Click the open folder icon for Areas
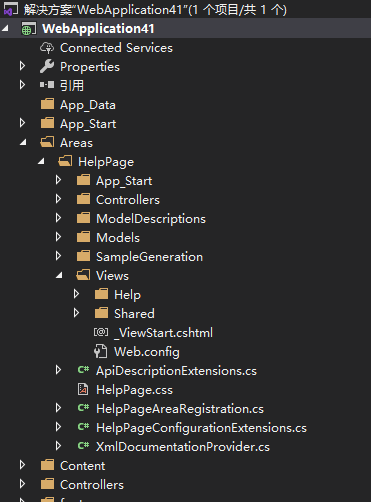 tap(47, 142)
